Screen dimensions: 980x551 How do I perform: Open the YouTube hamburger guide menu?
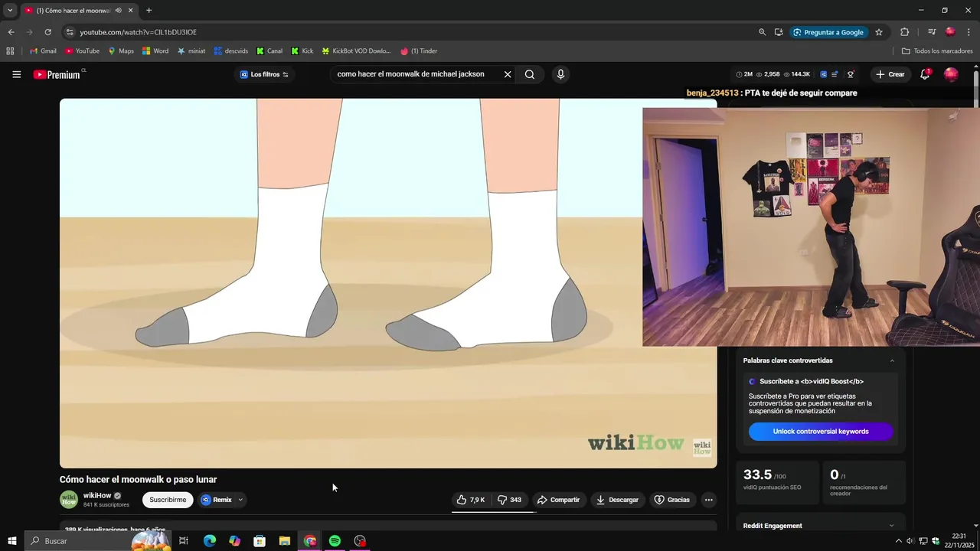point(16,74)
